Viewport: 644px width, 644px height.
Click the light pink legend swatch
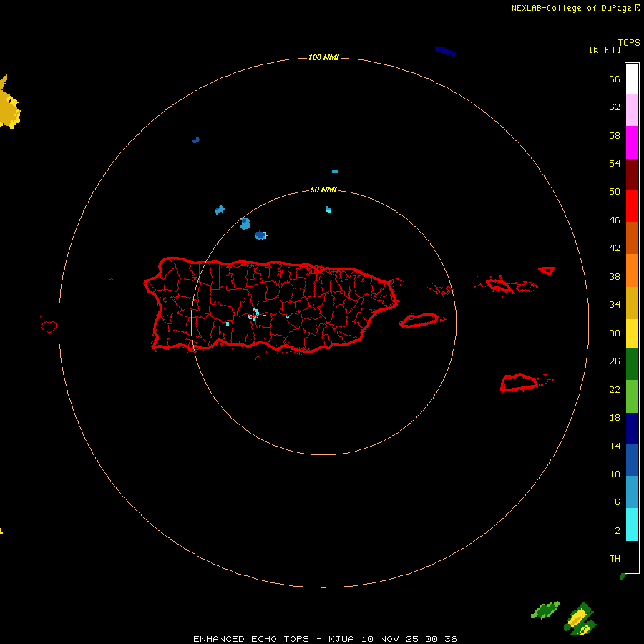pos(632,109)
